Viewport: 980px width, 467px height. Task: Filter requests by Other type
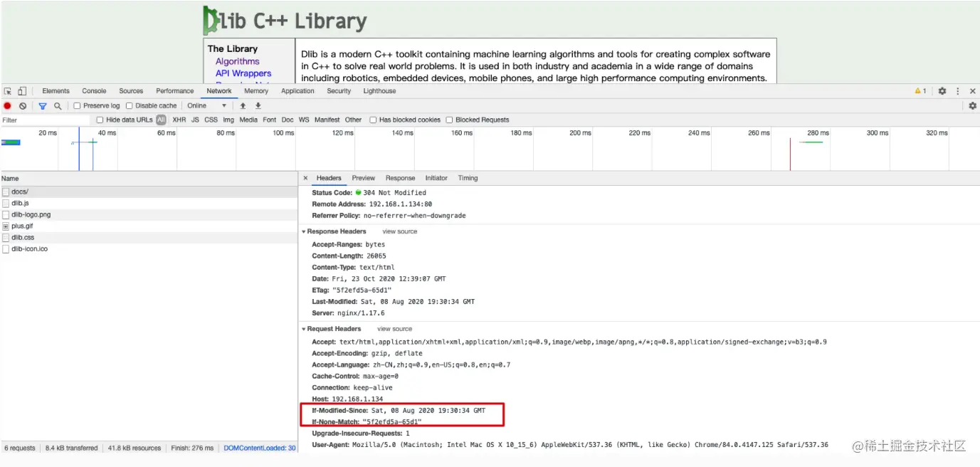[x=353, y=120]
